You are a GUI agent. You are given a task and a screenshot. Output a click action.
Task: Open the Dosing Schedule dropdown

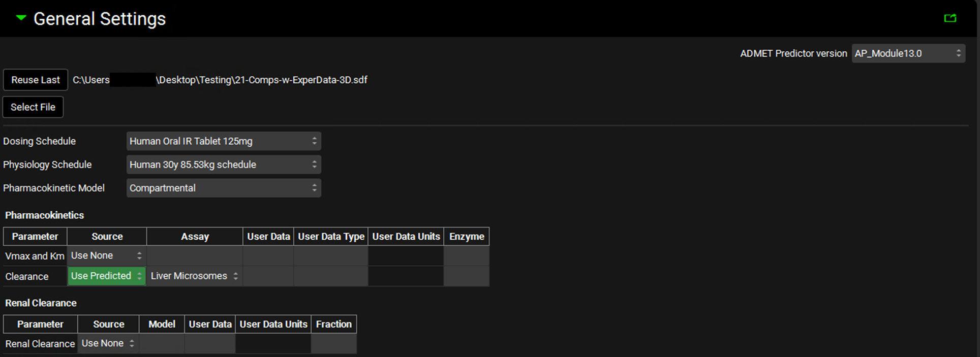pos(223,141)
